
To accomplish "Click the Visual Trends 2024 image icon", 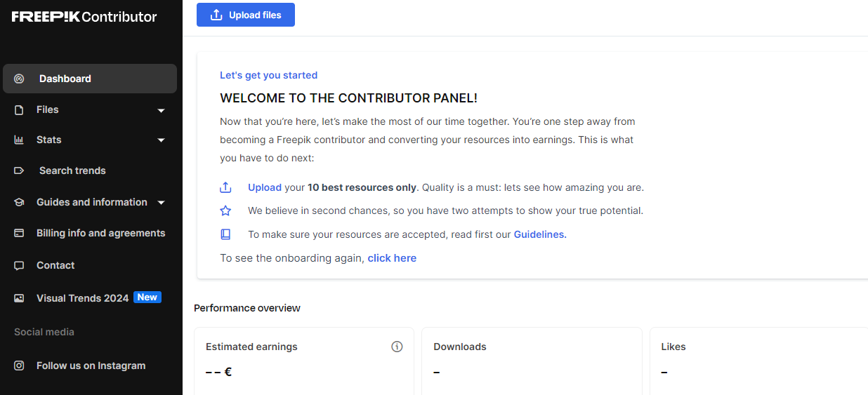I will (x=19, y=298).
